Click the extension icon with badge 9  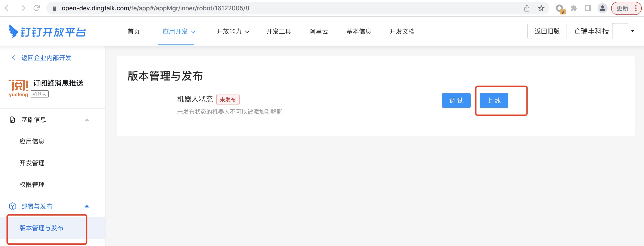coord(560,9)
